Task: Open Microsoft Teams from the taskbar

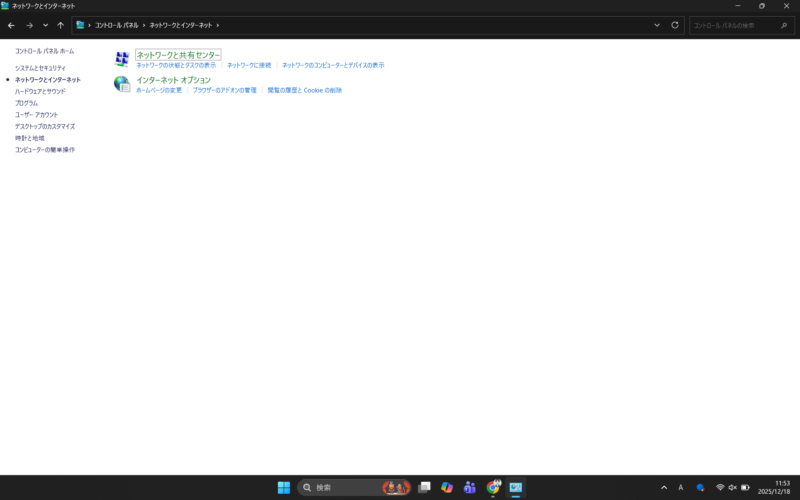Action: click(469, 487)
